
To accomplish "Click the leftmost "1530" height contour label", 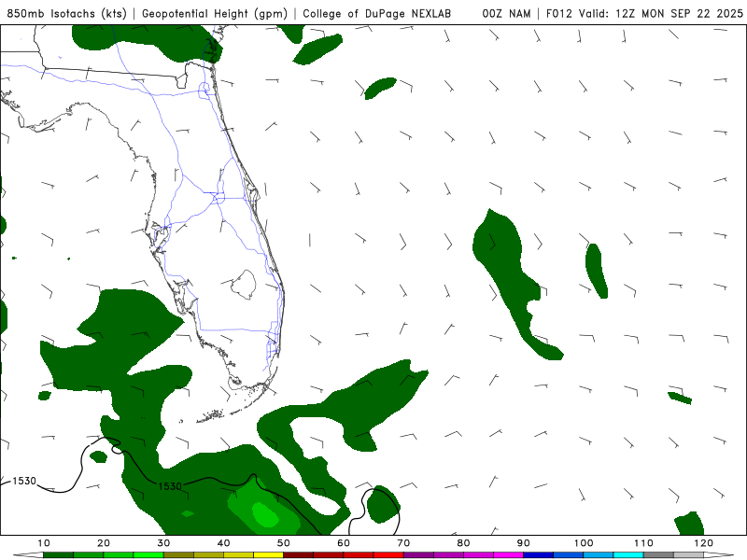I will tap(24, 481).
